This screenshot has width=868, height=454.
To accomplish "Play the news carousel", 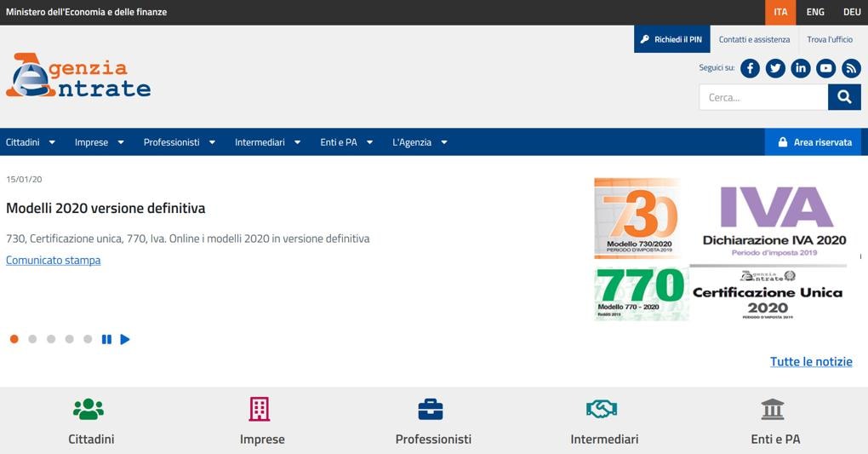I will (125, 339).
